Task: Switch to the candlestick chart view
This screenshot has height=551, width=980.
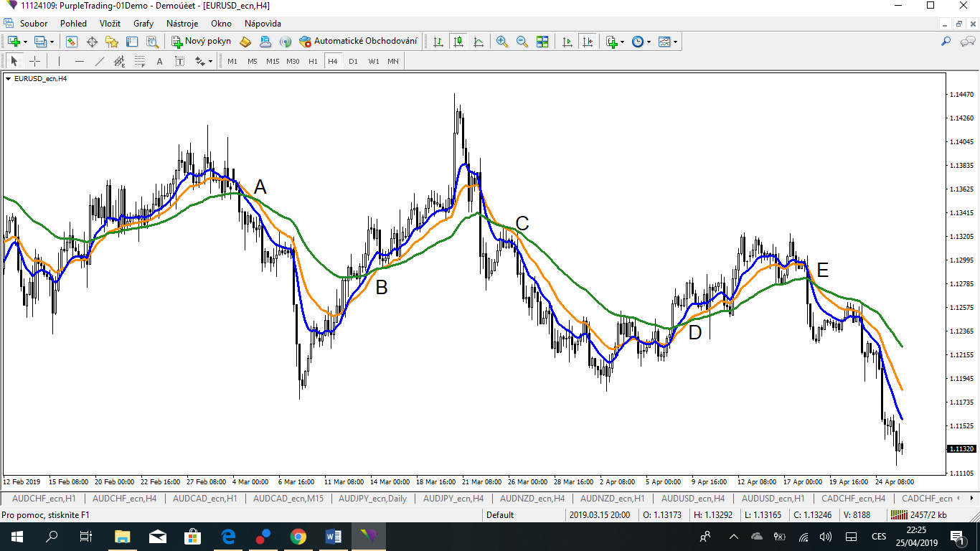Action: click(x=458, y=42)
